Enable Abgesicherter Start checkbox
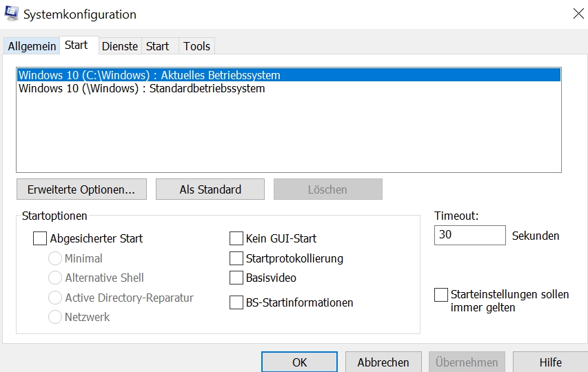The image size is (588, 372). tap(40, 238)
